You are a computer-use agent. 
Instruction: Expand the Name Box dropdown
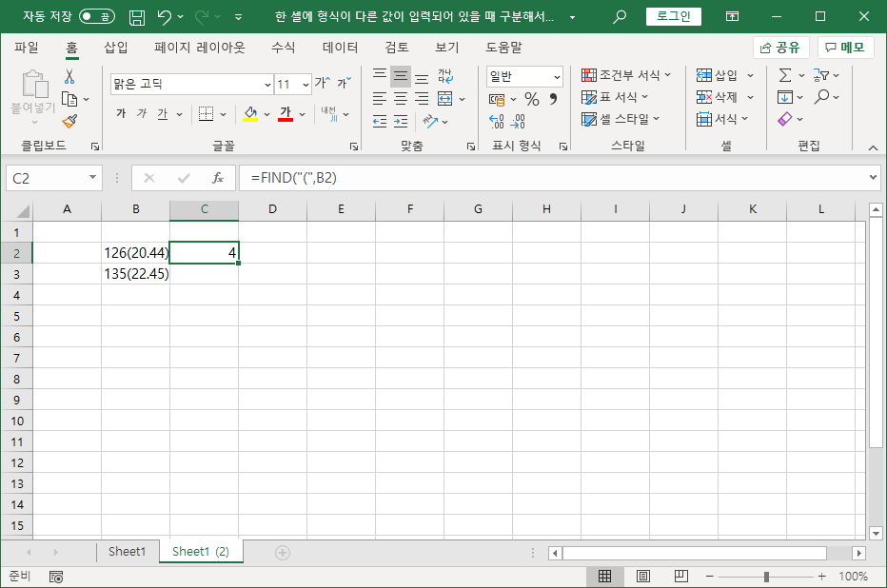92,178
